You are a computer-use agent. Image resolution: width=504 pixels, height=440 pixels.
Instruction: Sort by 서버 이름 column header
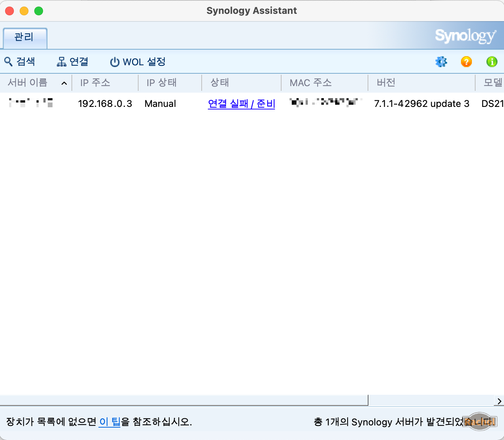click(36, 83)
